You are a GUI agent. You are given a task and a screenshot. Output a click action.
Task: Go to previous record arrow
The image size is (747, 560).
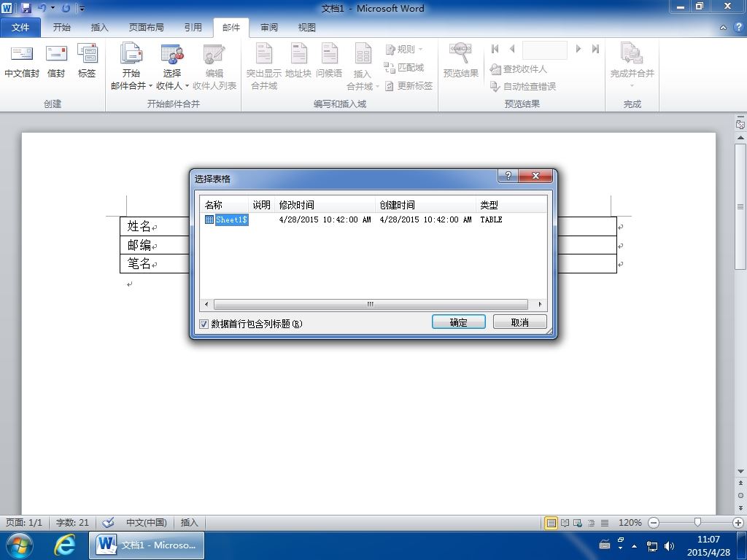click(512, 49)
